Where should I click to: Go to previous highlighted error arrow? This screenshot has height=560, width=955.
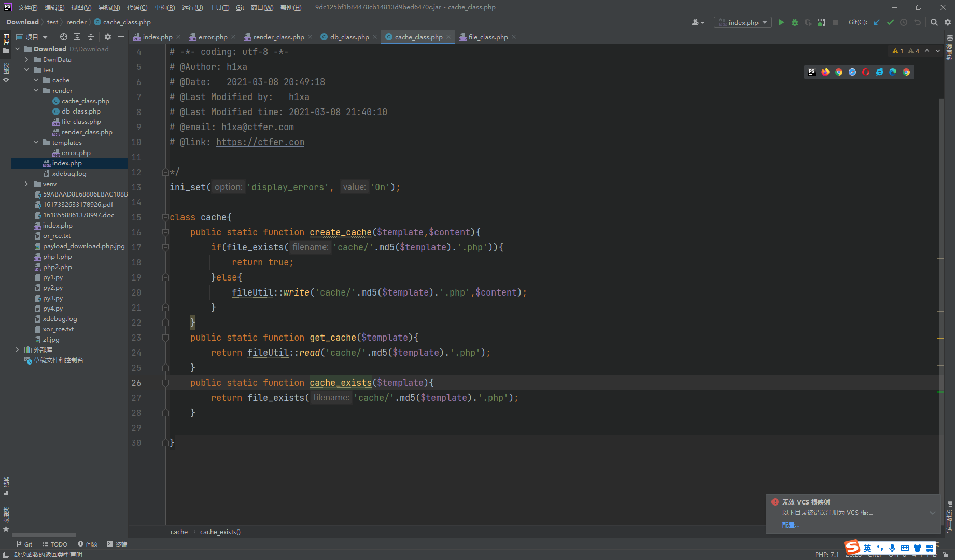[x=927, y=51]
